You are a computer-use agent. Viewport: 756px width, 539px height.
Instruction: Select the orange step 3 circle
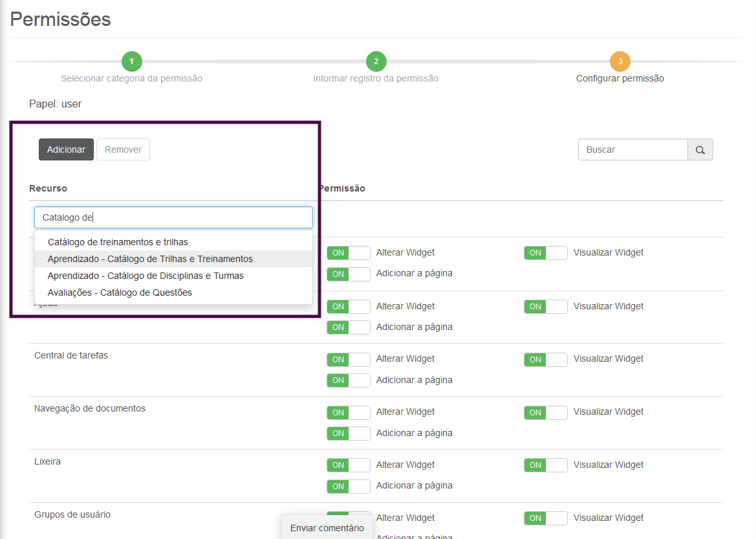(x=620, y=61)
